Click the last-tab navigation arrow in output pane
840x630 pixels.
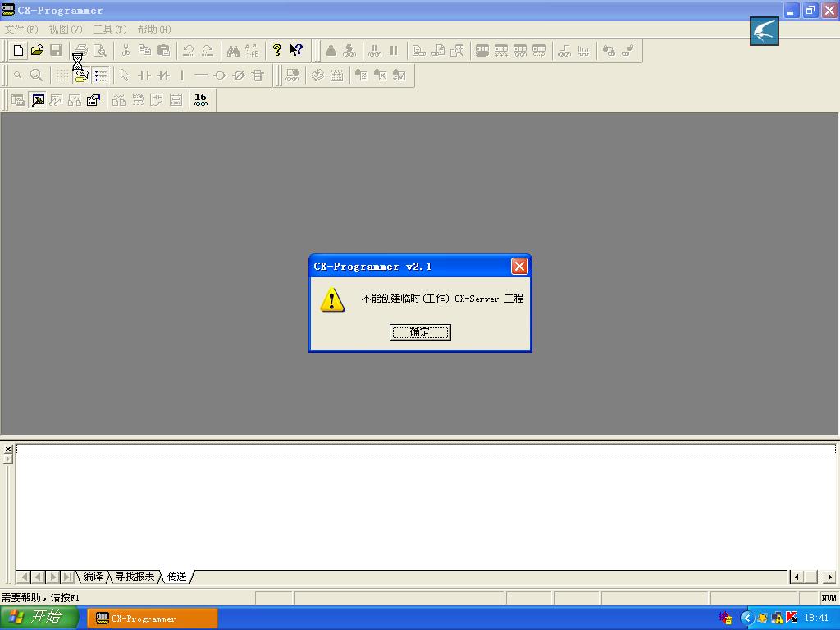pos(67,577)
